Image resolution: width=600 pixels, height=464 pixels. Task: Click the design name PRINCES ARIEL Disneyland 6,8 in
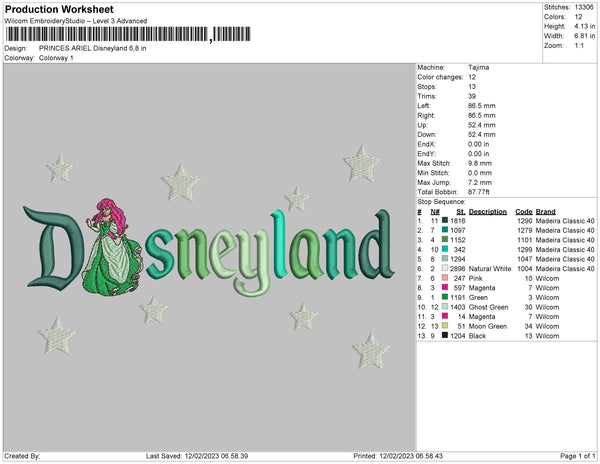93,48
